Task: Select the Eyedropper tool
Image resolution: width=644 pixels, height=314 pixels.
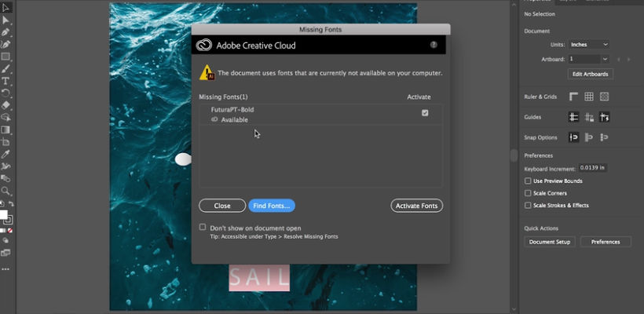Action: pyautogui.click(x=5, y=154)
